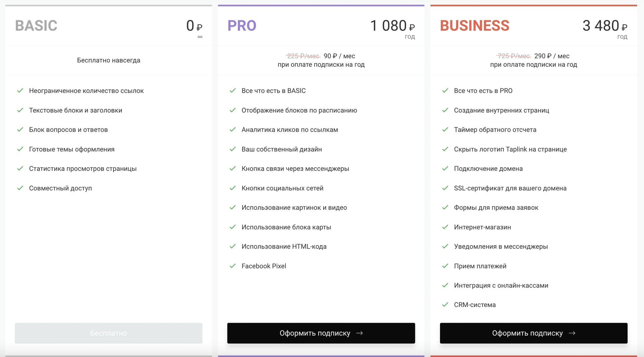Click the Скрыть логотип Taplink feature text
Viewport: 644px width, 357px height.
click(510, 149)
